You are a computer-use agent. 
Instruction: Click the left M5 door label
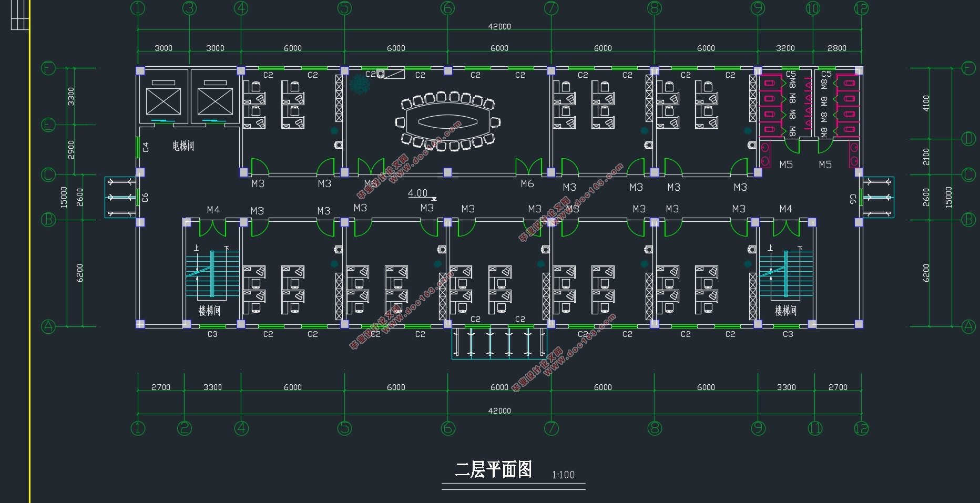point(786,165)
